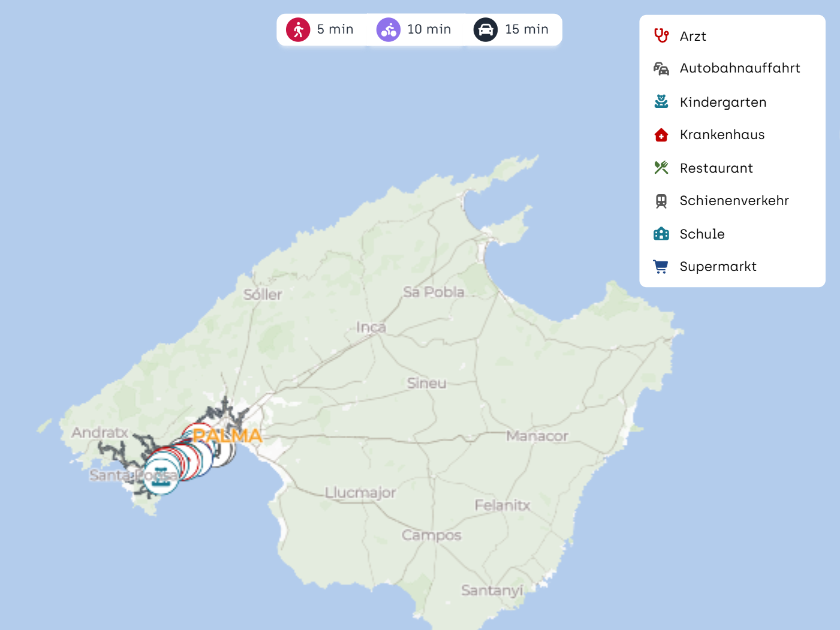Click the red walking 5 min icon
840x630 pixels.
click(x=298, y=29)
